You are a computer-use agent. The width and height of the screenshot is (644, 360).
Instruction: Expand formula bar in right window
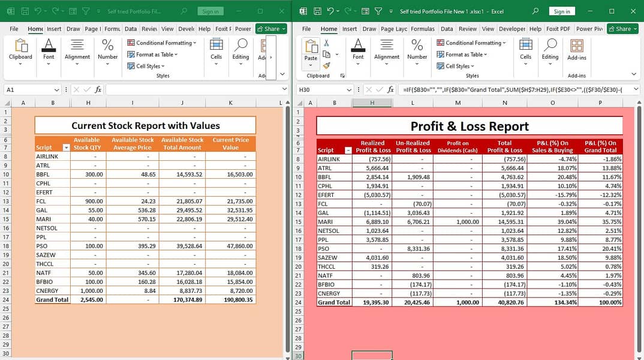636,89
